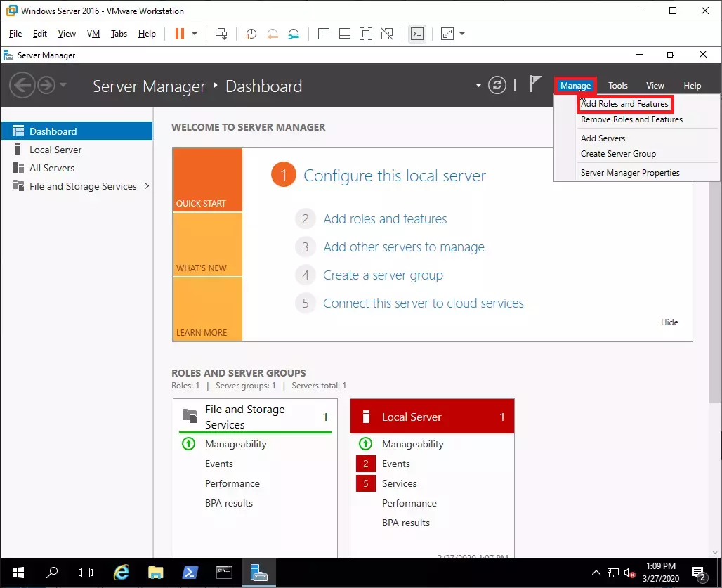Open VMware View menu
This screenshot has width=722, height=588.
67,34
